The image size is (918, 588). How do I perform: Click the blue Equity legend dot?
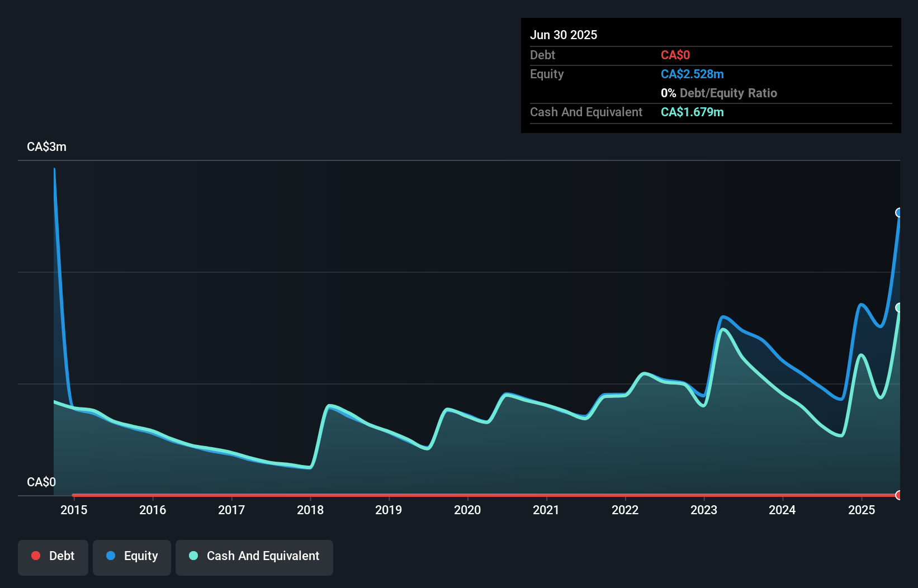coord(111,556)
